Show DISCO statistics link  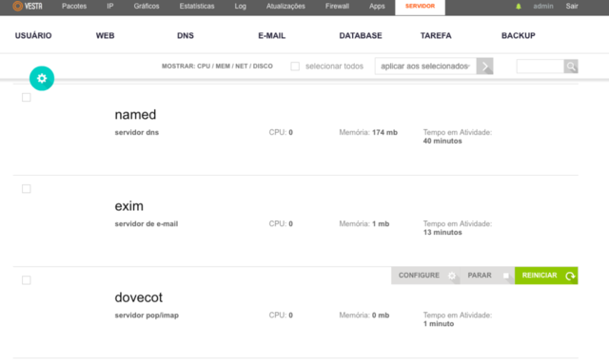[x=263, y=67]
